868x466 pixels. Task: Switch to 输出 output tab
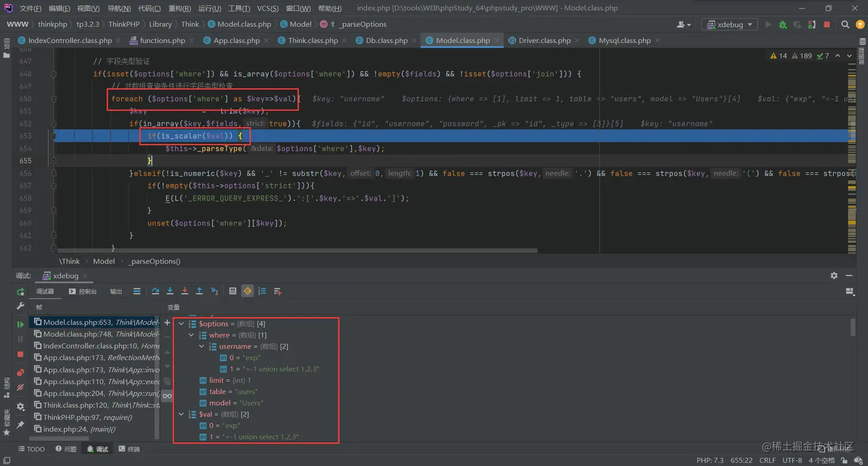(x=116, y=291)
